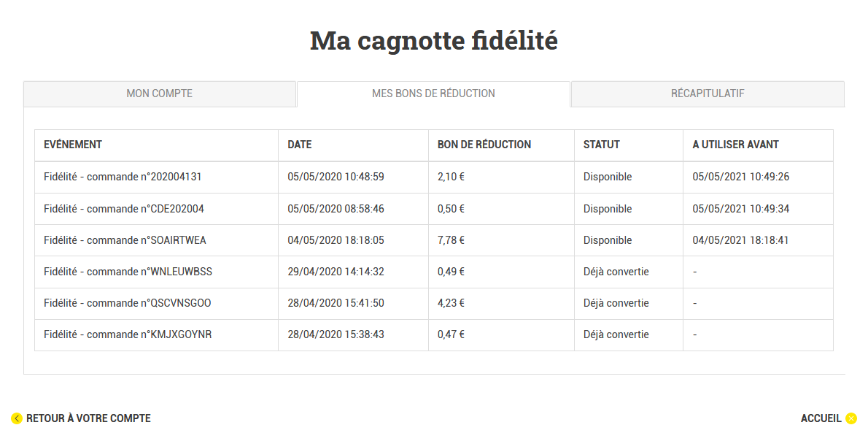Select the order n°202004131 row
The height and width of the screenshot is (425, 868).
(x=433, y=177)
